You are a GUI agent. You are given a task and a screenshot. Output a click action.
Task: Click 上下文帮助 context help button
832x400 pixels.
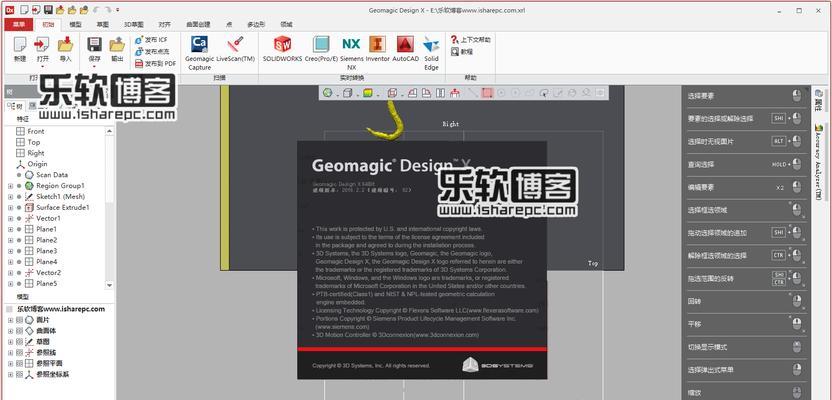point(470,40)
